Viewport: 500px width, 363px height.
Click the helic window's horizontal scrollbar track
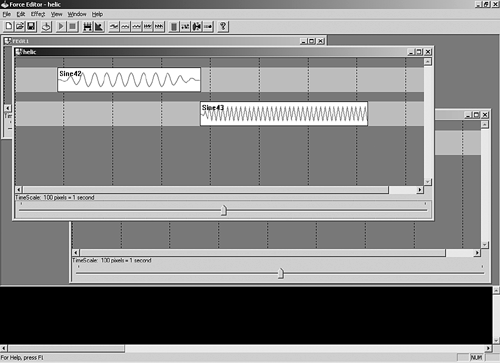(x=403, y=190)
